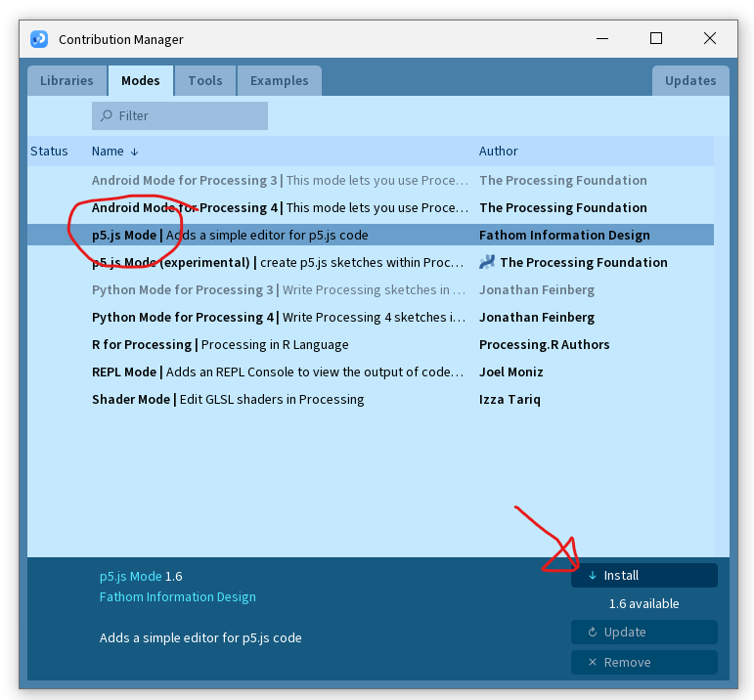Image resolution: width=754 pixels, height=700 pixels.
Task: Click the Author column header
Action: point(498,152)
